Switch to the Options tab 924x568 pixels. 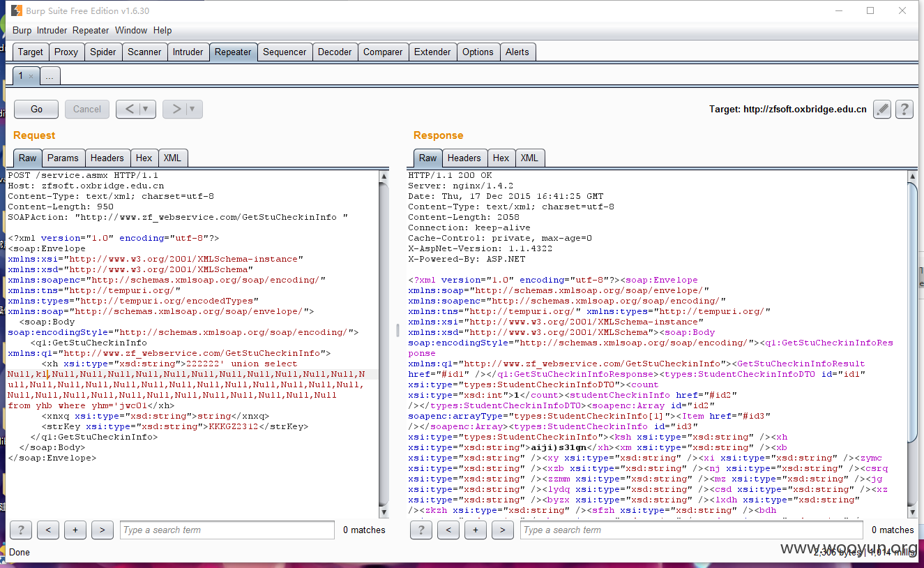pyautogui.click(x=478, y=52)
